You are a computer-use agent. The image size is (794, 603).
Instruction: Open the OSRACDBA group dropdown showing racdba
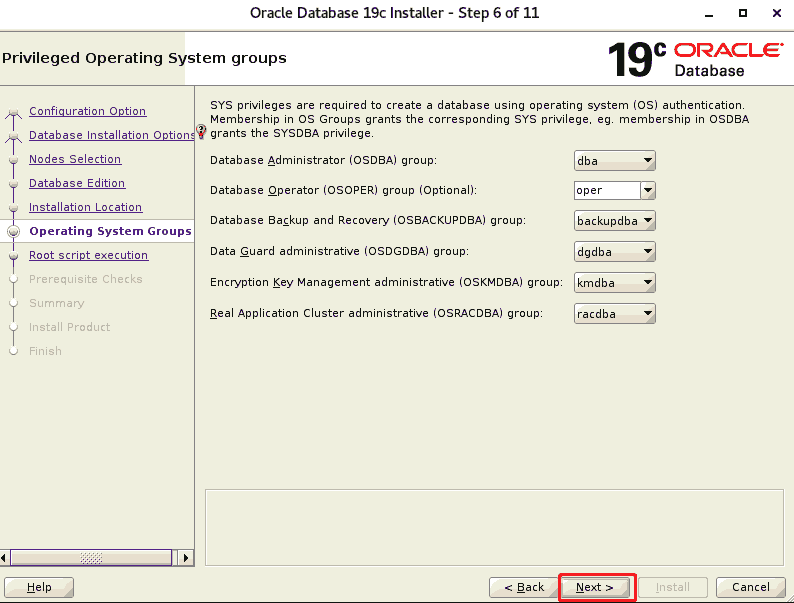(614, 313)
